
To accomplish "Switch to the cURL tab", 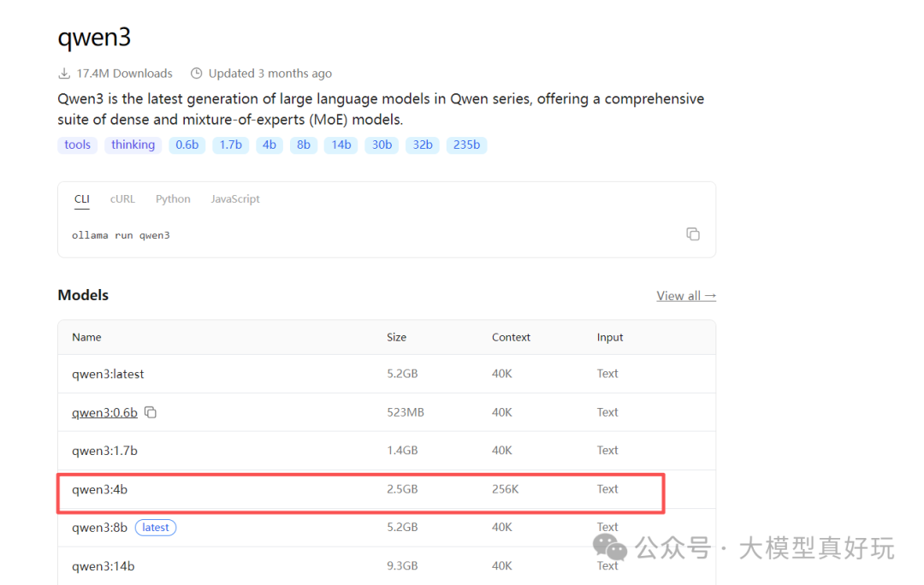I will click(122, 199).
